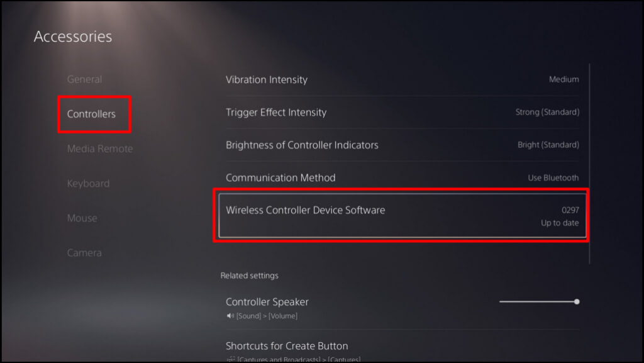Click the Controller Speaker slider handle

tap(577, 302)
